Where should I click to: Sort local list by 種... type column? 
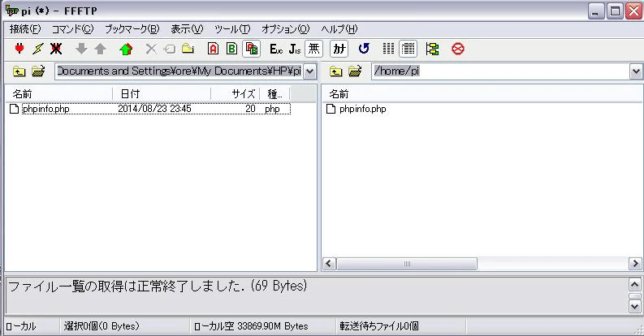pyautogui.click(x=274, y=94)
